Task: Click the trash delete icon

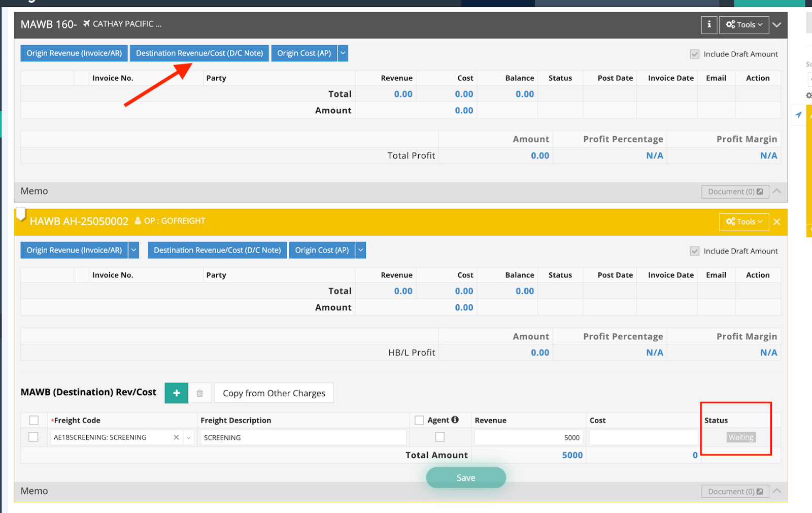Action: pos(200,393)
